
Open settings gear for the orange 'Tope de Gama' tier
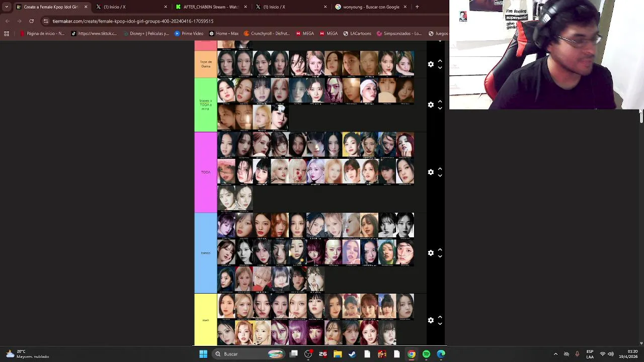pos(431,64)
